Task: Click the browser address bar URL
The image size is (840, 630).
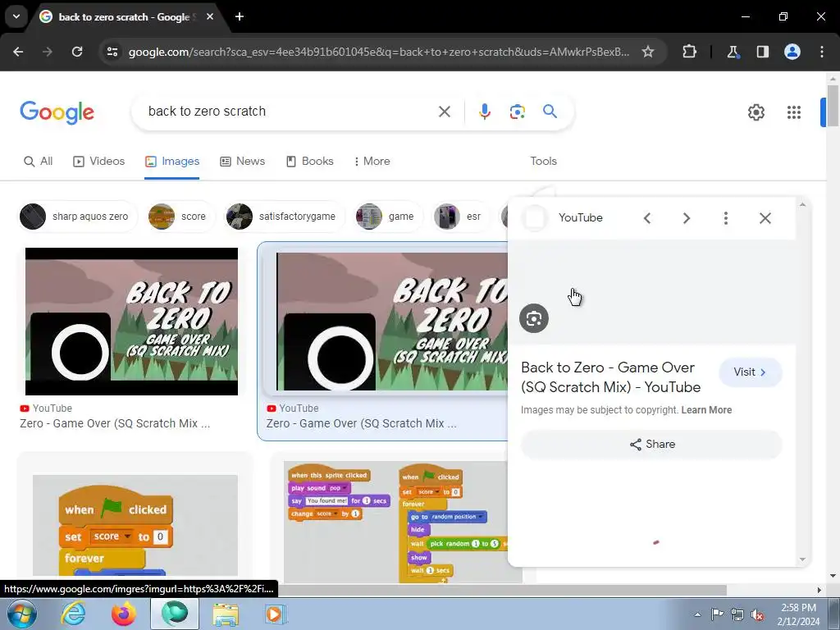Action: pyautogui.click(x=378, y=52)
